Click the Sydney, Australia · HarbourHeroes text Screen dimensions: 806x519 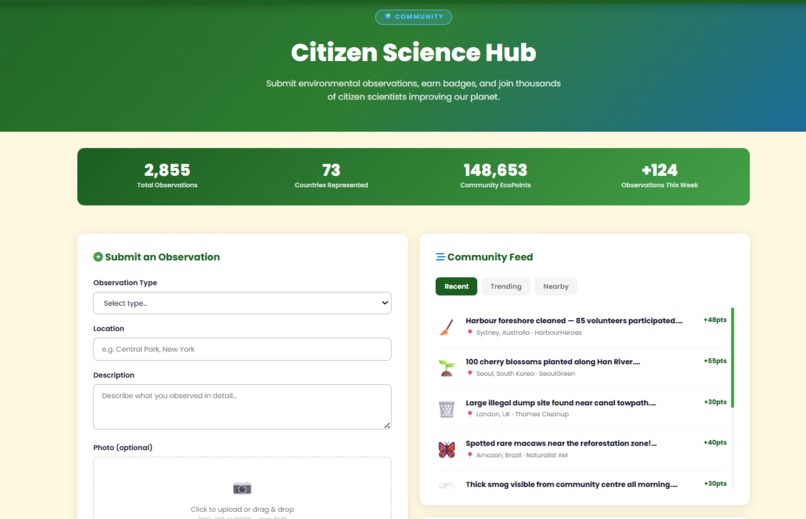point(529,332)
